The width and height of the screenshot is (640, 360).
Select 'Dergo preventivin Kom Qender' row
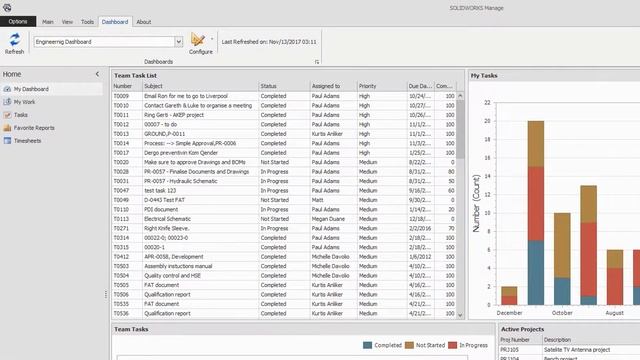point(284,153)
